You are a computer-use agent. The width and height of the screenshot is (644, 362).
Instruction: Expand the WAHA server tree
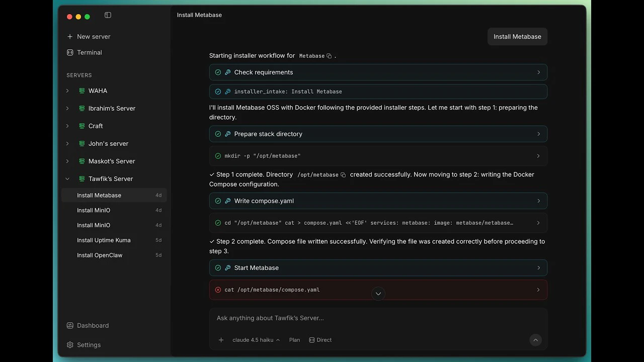pos(67,91)
